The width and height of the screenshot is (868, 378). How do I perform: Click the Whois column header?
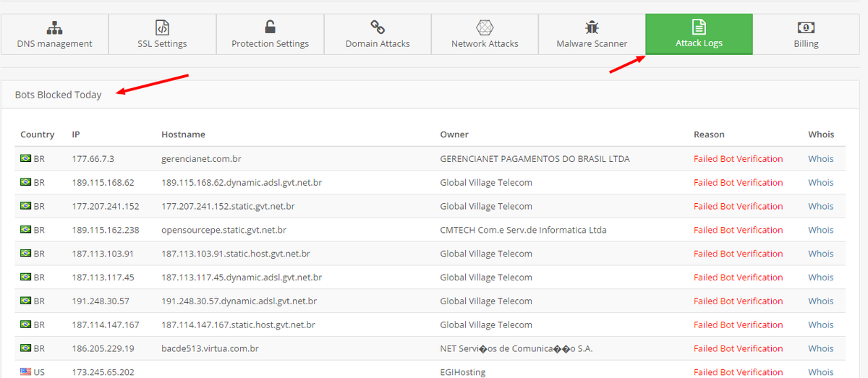(x=821, y=134)
